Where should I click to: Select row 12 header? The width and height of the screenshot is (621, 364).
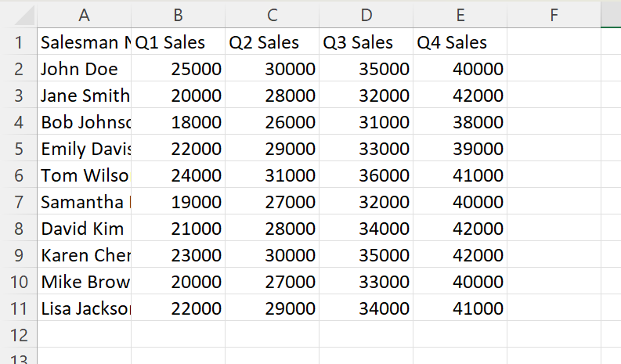(x=19, y=335)
